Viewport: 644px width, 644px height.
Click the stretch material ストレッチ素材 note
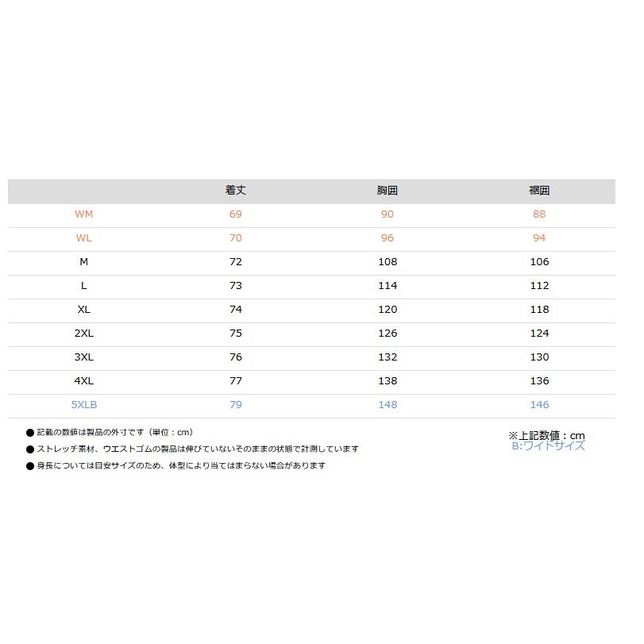(x=192, y=449)
